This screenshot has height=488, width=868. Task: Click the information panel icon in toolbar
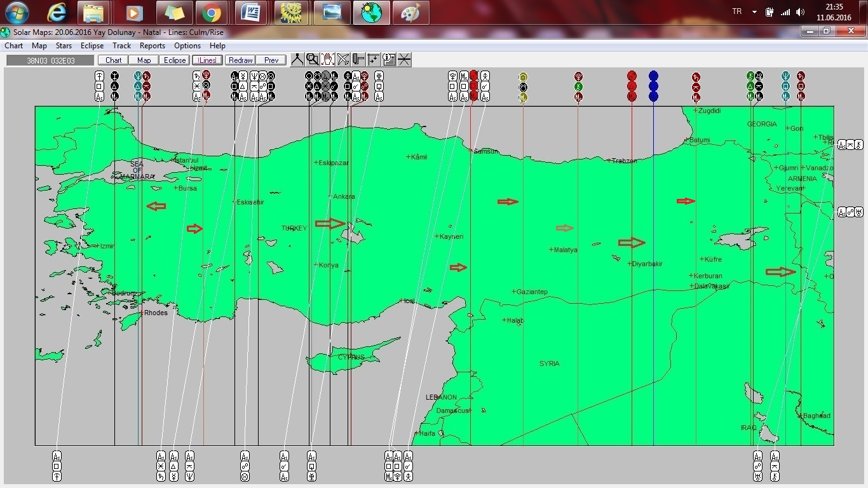coord(389,60)
